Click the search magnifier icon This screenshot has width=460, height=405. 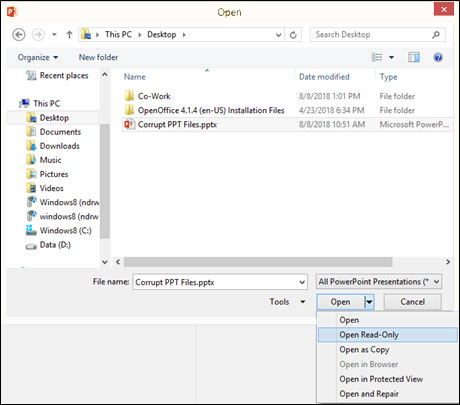(x=436, y=35)
